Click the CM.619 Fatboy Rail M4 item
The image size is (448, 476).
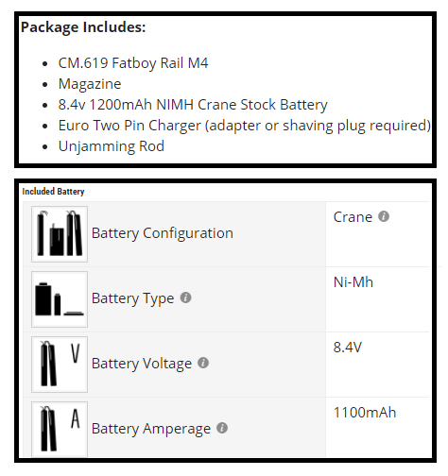pos(133,63)
